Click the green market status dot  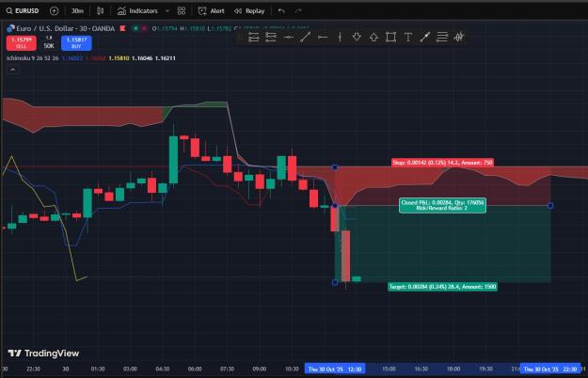135,28
